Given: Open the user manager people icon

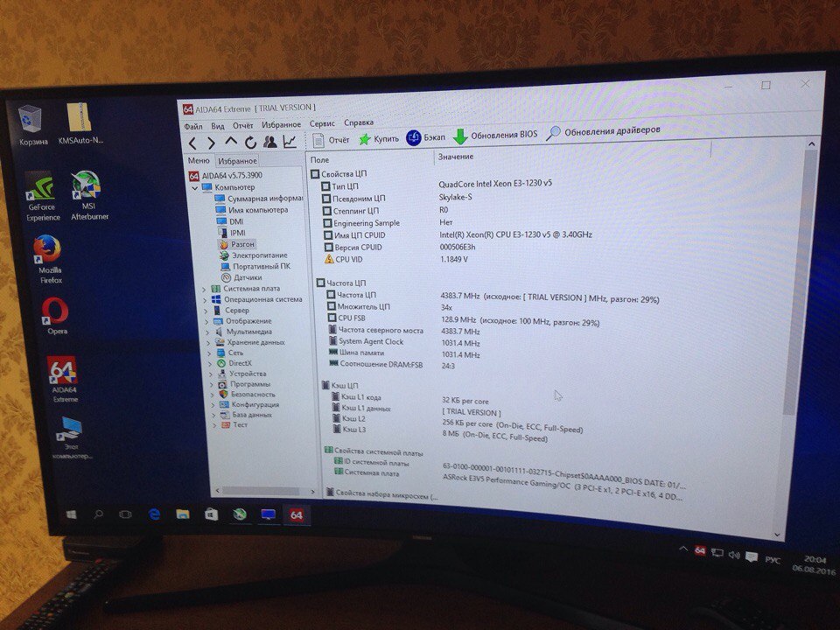Looking at the screenshot, I should 270,142.
